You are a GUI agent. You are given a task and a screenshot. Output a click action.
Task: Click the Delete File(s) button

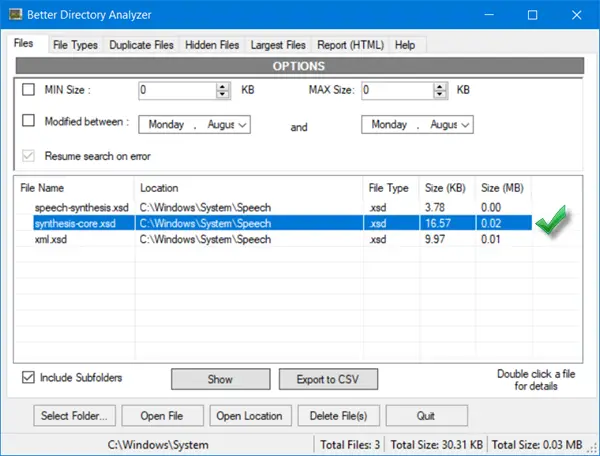[339, 416]
